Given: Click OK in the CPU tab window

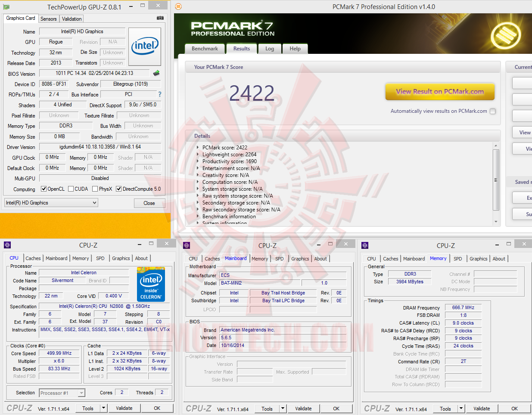Looking at the screenshot, I should [x=157, y=408].
